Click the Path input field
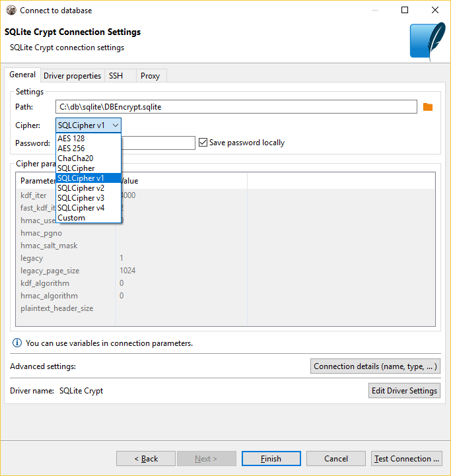Image resolution: width=451 pixels, height=476 pixels. (236, 107)
